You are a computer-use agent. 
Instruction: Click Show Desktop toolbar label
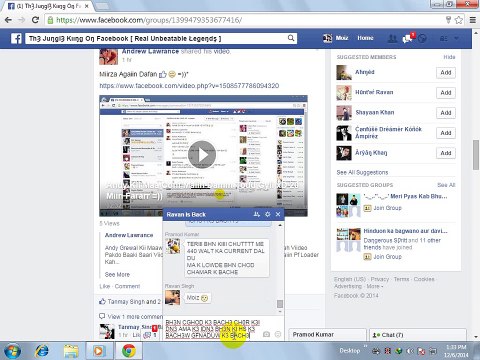tap(350, 350)
